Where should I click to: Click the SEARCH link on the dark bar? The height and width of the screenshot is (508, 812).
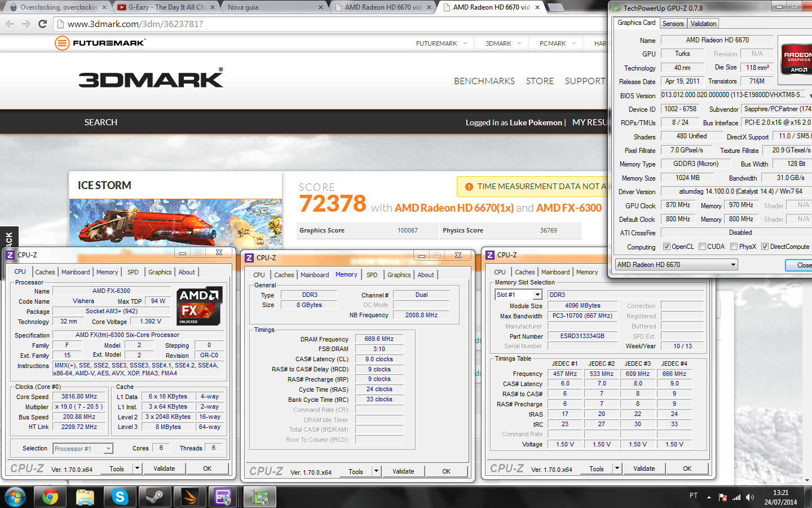tap(101, 122)
